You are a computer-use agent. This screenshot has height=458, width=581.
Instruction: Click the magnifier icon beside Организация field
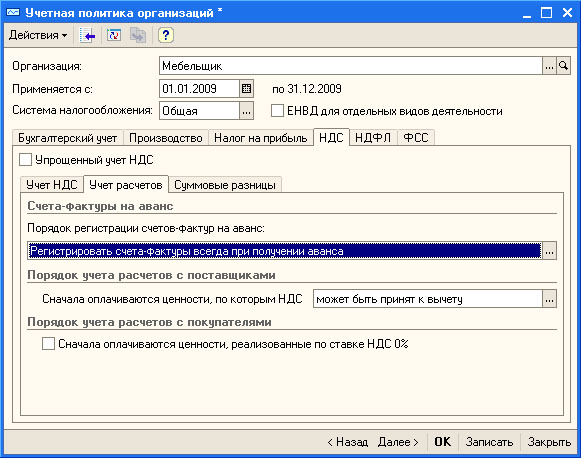click(563, 66)
